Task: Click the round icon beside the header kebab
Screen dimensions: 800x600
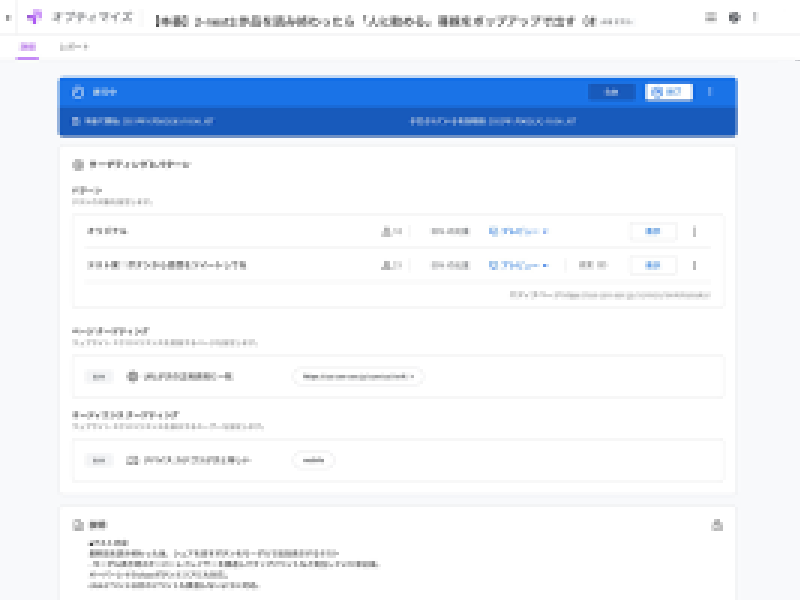Action: coord(734,17)
